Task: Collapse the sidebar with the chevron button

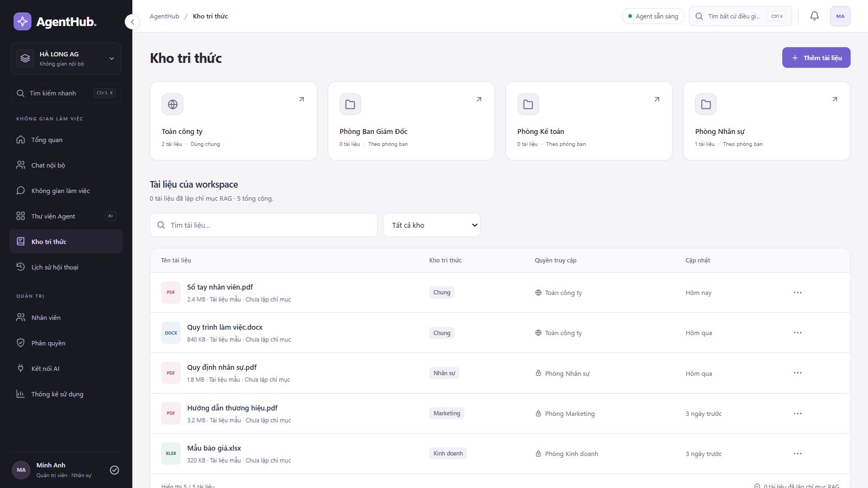Action: click(x=132, y=22)
